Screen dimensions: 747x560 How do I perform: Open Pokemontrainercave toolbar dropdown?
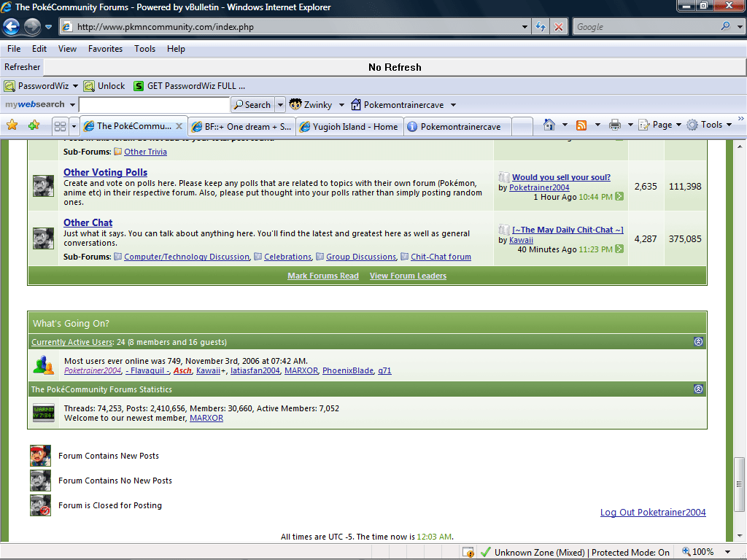tap(453, 105)
